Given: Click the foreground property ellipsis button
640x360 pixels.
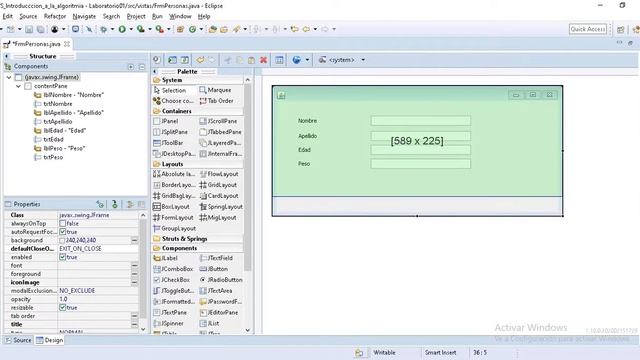Looking at the screenshot, I should tap(134, 274).
